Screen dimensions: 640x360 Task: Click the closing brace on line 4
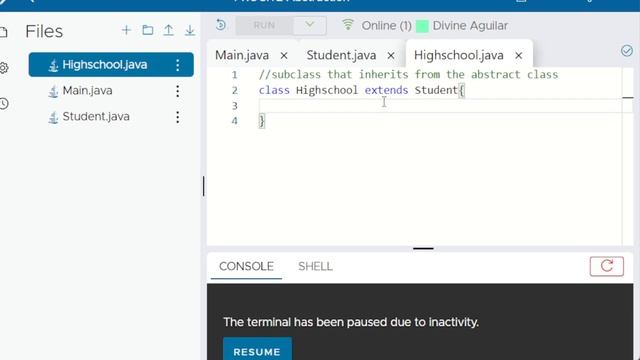tap(262, 121)
